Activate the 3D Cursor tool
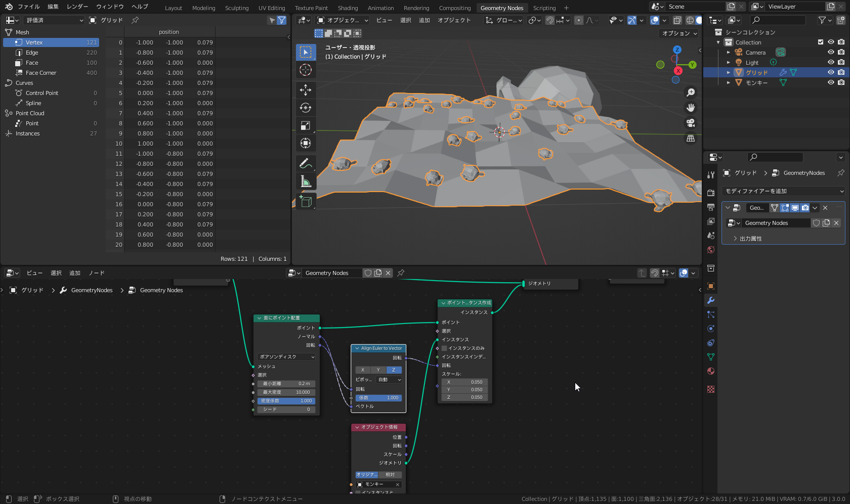 coord(306,70)
